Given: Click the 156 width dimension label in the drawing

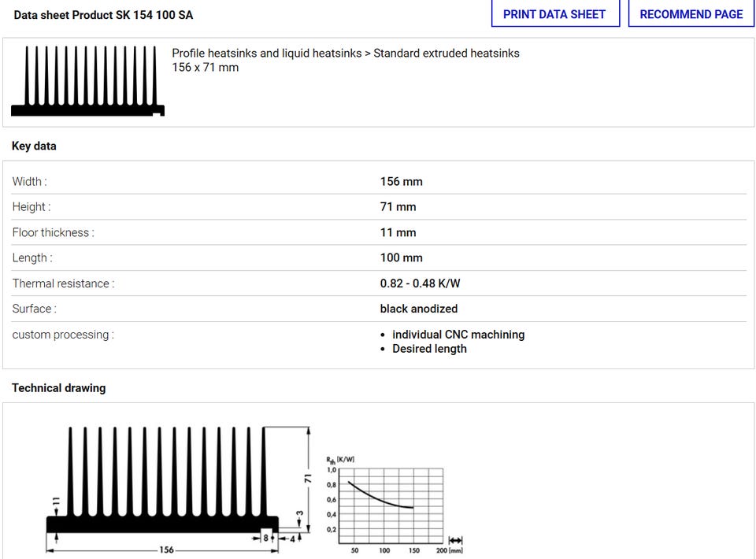Looking at the screenshot, I should 166,550.
